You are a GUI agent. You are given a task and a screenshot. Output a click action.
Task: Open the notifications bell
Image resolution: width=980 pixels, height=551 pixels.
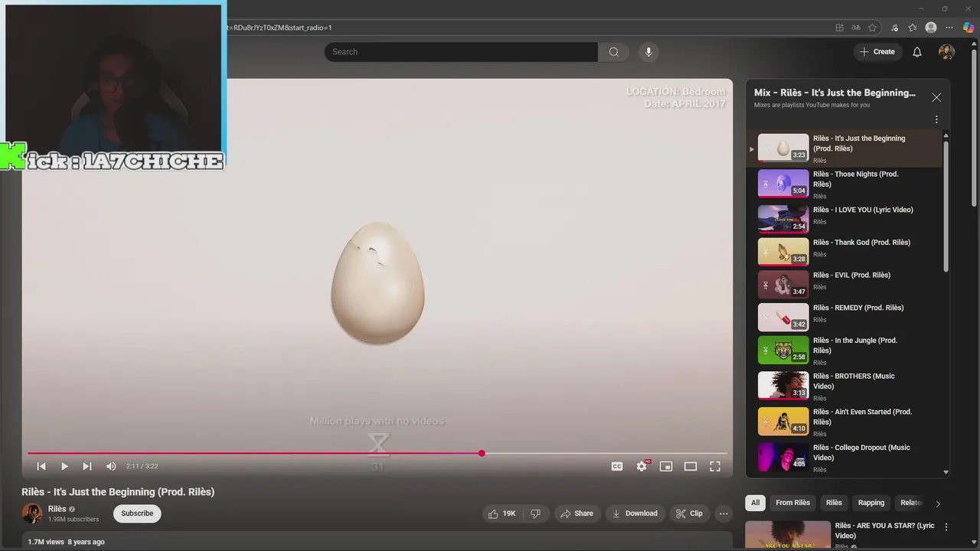pyautogui.click(x=917, y=52)
